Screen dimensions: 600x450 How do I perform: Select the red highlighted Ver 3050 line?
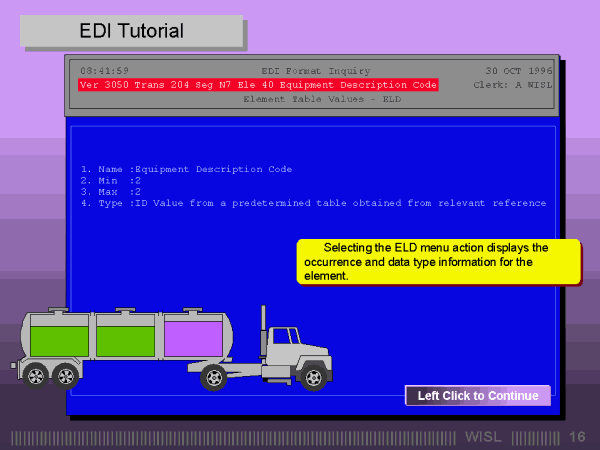pos(258,85)
